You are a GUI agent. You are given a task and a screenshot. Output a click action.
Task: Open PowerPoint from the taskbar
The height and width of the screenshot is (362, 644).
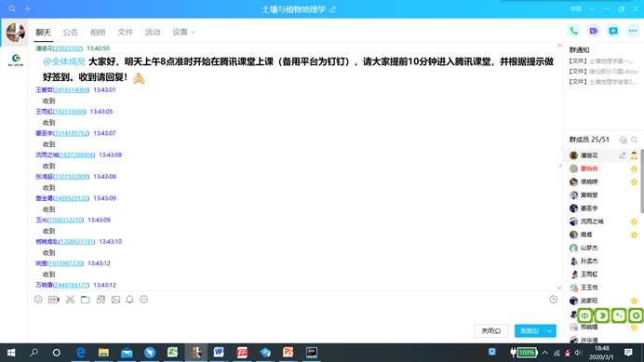click(x=288, y=352)
